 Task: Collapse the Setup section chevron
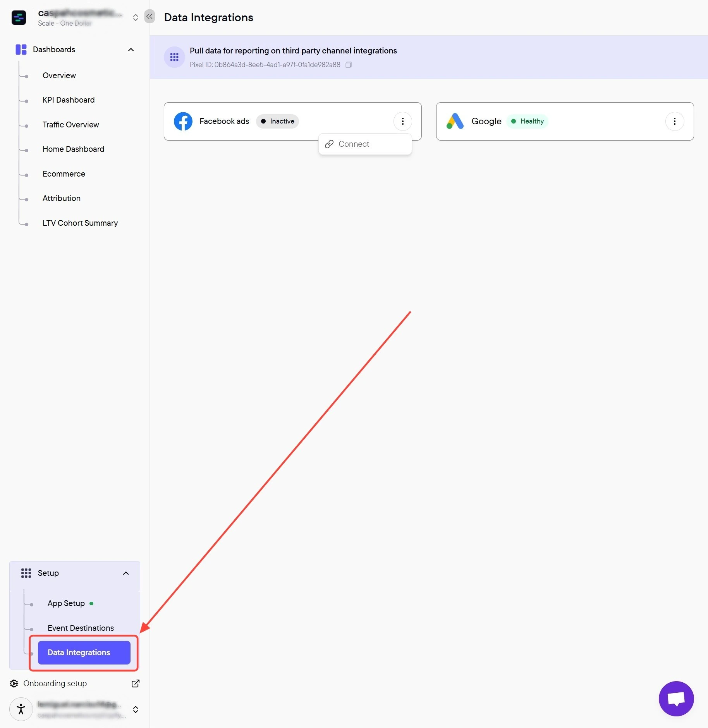coord(126,573)
